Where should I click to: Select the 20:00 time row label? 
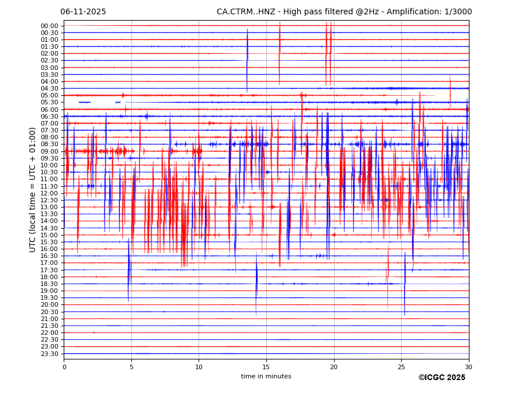click(49, 305)
